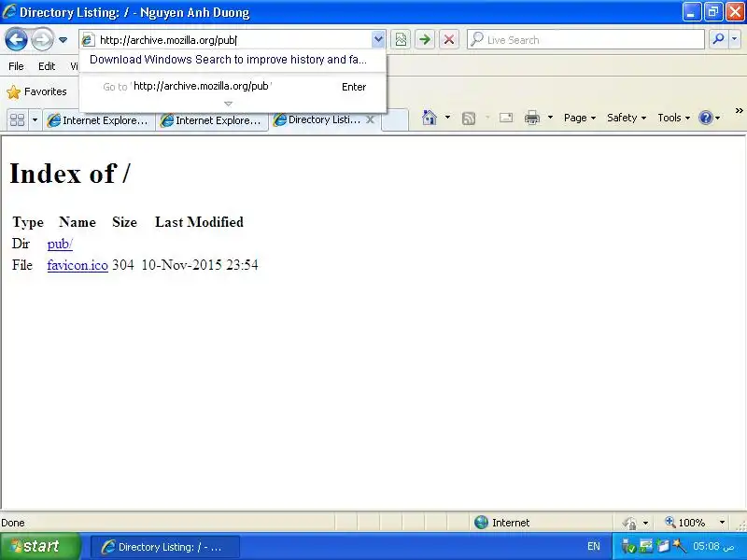Open the Edit menu
Screen dimensions: 747x560
click(47, 66)
